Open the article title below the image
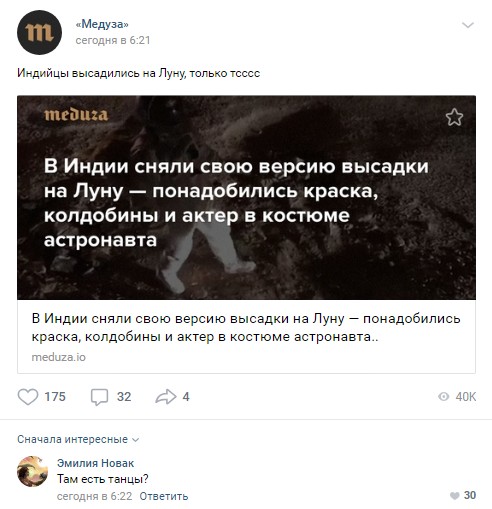This screenshot has height=509, width=492. (246, 327)
